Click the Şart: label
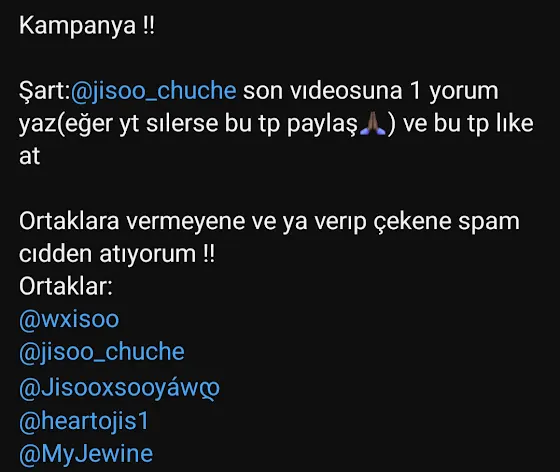This screenshot has height=472, width=560. click(45, 91)
